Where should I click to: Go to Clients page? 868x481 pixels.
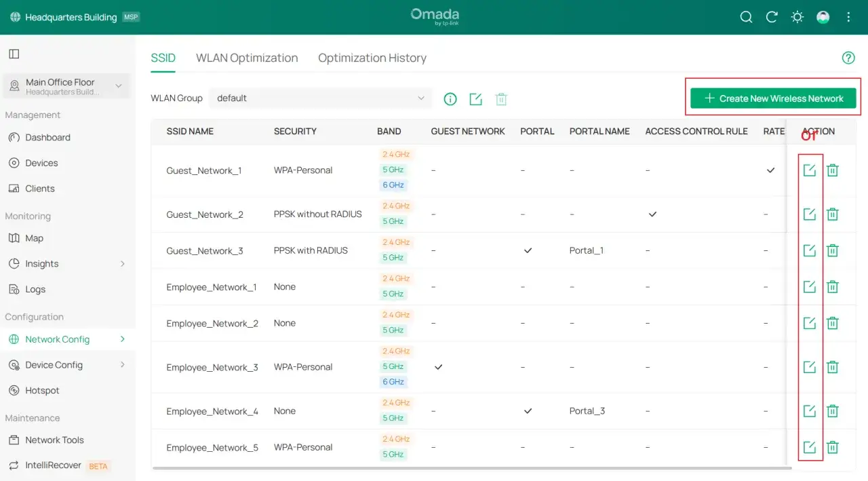(x=40, y=189)
